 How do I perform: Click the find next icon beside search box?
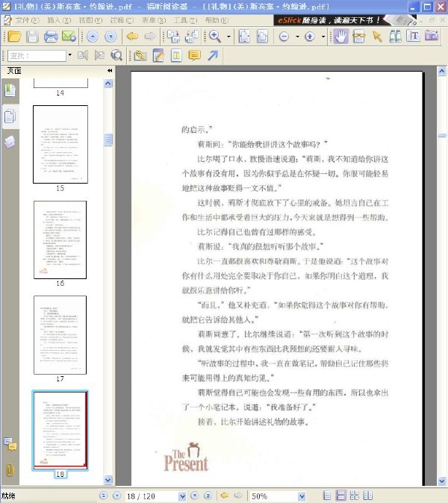[99, 55]
